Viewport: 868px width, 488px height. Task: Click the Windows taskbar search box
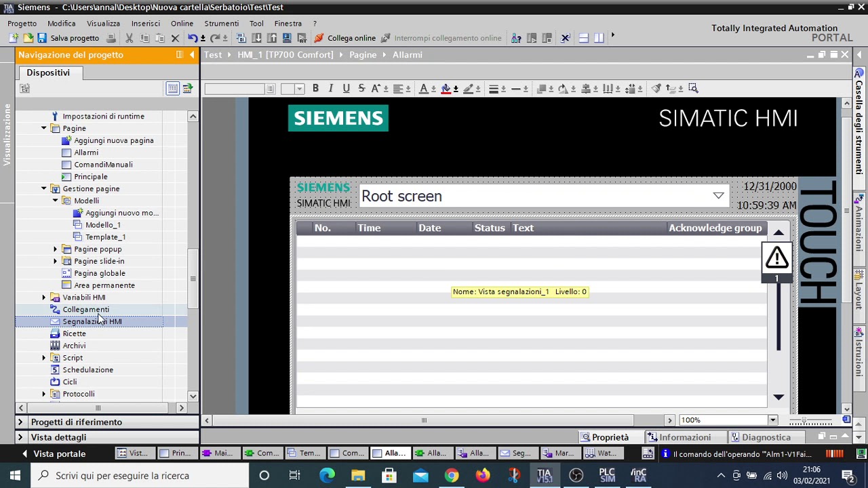[x=139, y=475]
